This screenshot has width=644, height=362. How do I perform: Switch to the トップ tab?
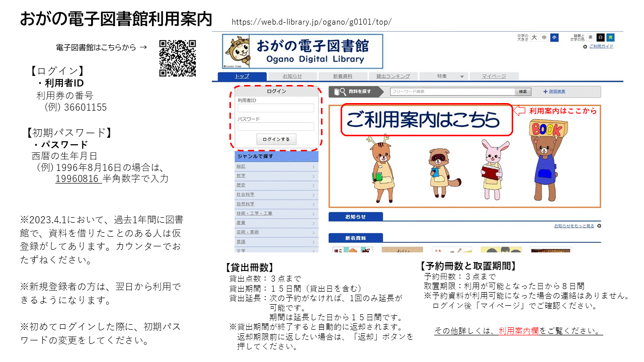point(242,76)
